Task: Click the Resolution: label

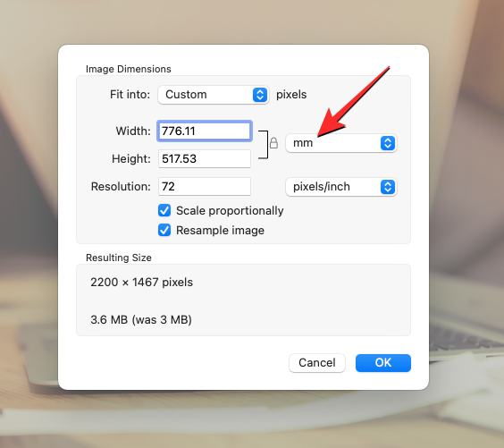Action: 121,187
